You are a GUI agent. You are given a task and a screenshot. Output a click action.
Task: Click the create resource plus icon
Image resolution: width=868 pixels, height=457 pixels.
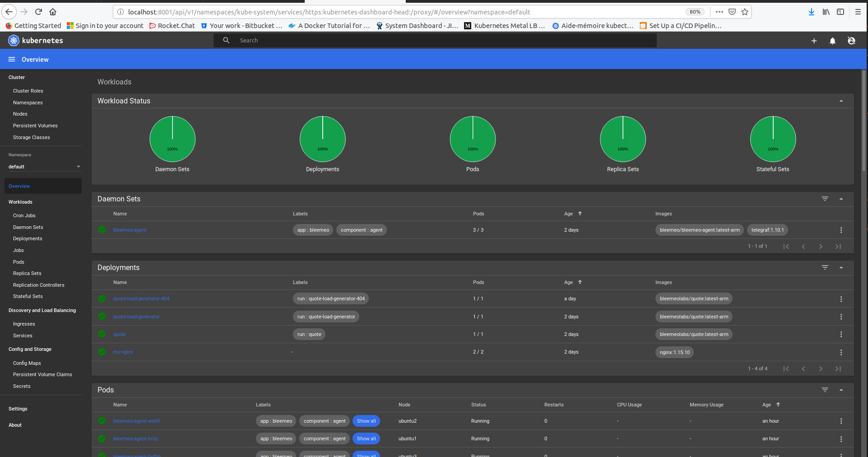[x=814, y=41]
